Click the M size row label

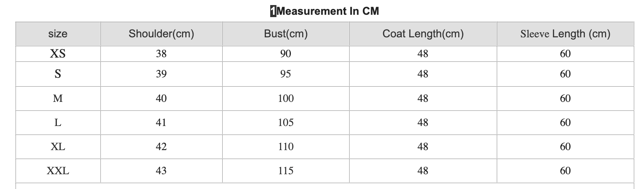tap(58, 98)
